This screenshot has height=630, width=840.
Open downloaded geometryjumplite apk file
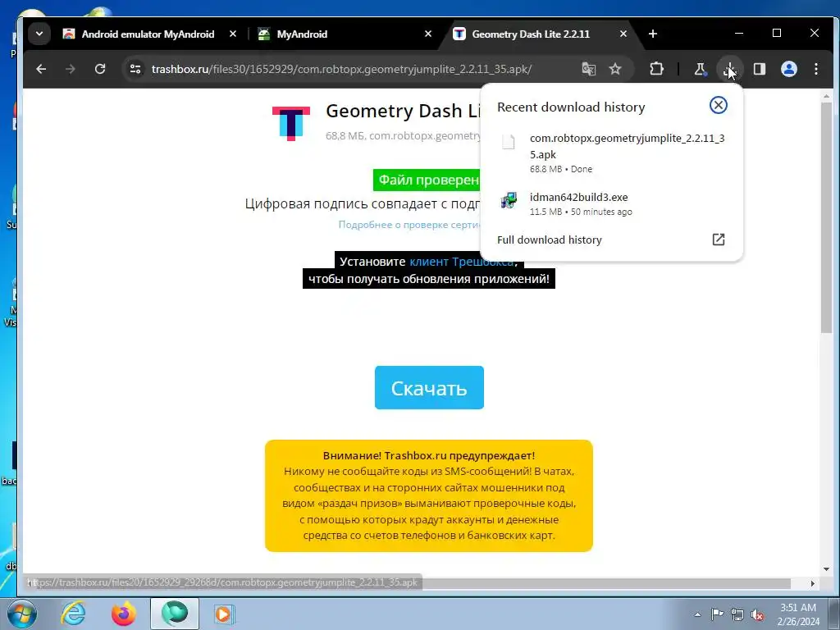click(x=612, y=153)
